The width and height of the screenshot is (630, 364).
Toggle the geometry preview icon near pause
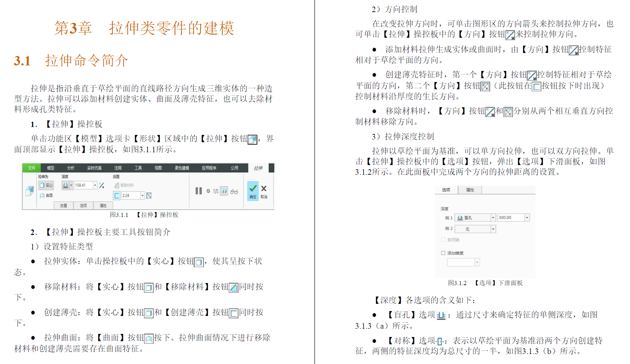pos(223,191)
